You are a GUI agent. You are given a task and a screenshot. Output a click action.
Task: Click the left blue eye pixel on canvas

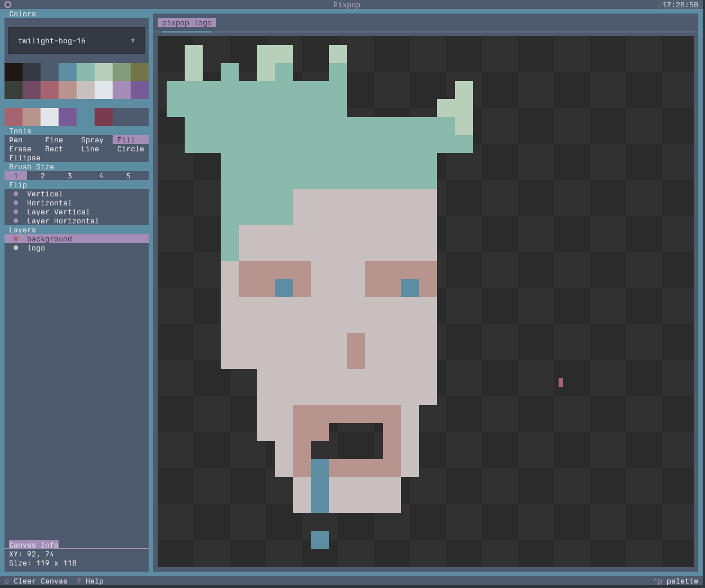pyautogui.click(x=284, y=288)
